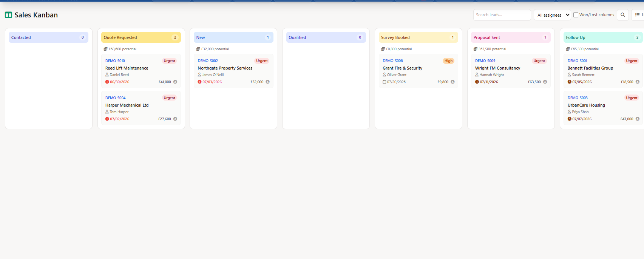Click assignee avatar on Grant Fire & Security card
The width and height of the screenshot is (644, 259).
tap(452, 82)
